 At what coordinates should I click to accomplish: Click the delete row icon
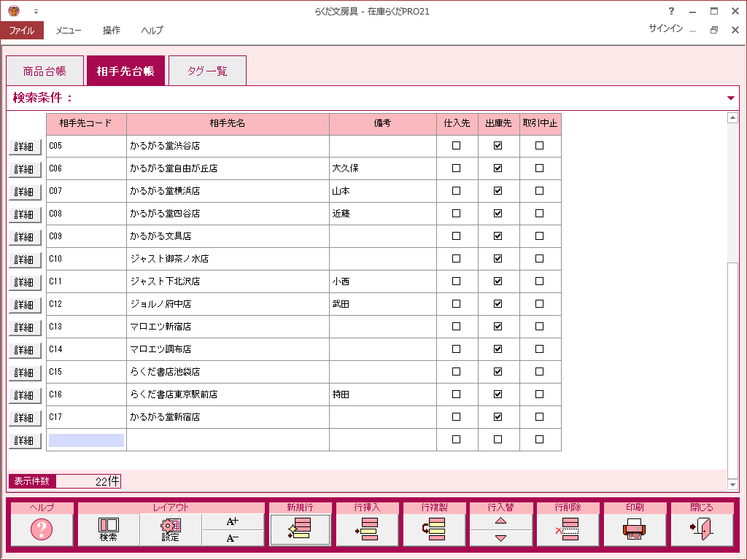click(568, 529)
